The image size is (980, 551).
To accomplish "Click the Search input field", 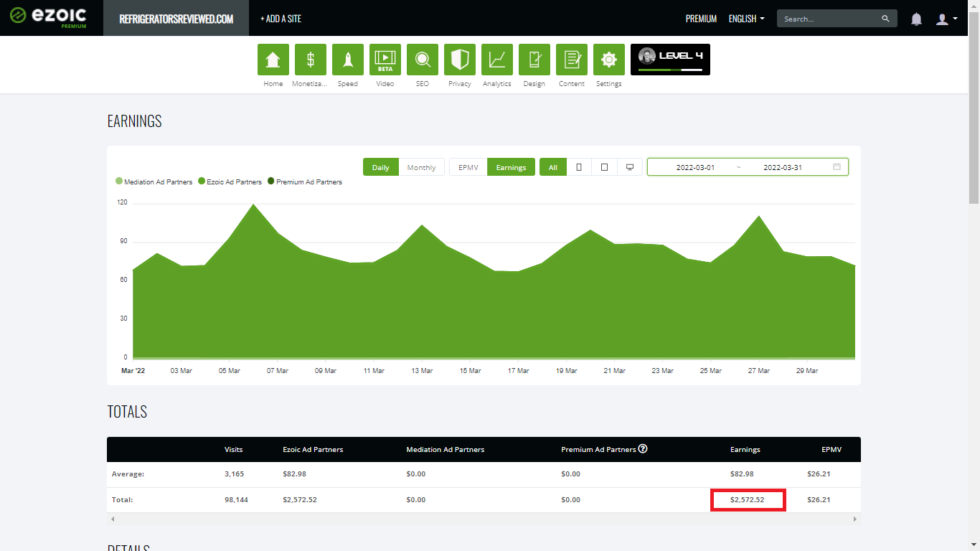I will click(x=829, y=19).
